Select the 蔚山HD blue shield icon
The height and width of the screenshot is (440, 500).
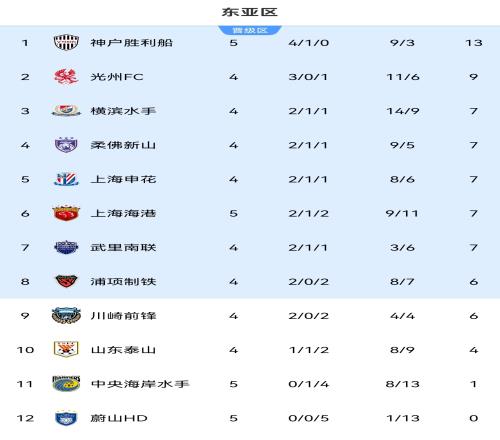66,418
